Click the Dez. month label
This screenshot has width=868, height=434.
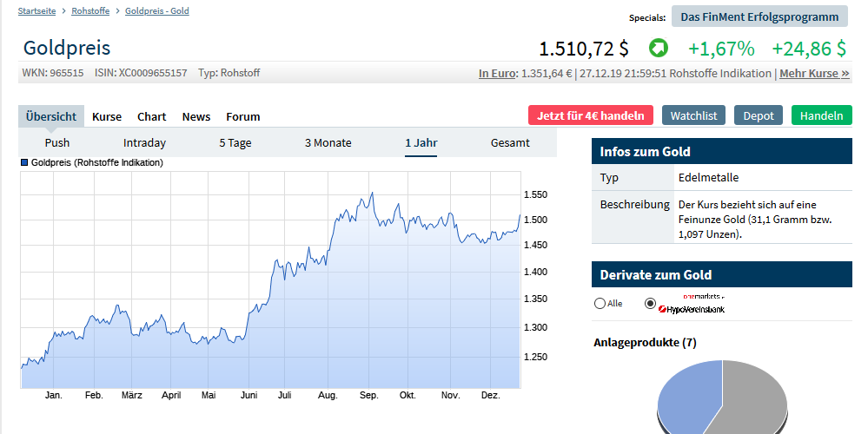pos(490,395)
